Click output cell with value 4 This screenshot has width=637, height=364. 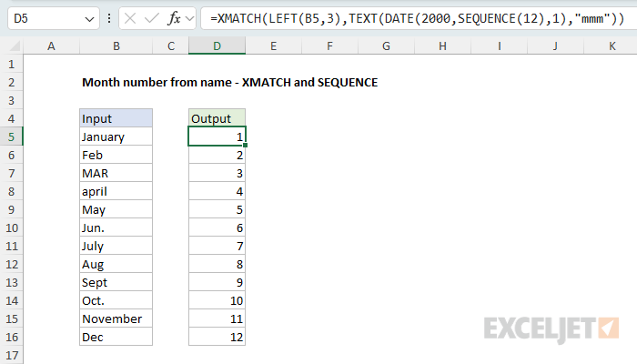[217, 191]
